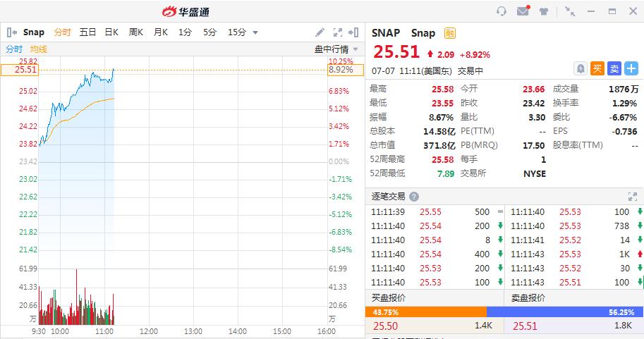Open customer service headset icon
This screenshot has width=644, height=339.
502,11
